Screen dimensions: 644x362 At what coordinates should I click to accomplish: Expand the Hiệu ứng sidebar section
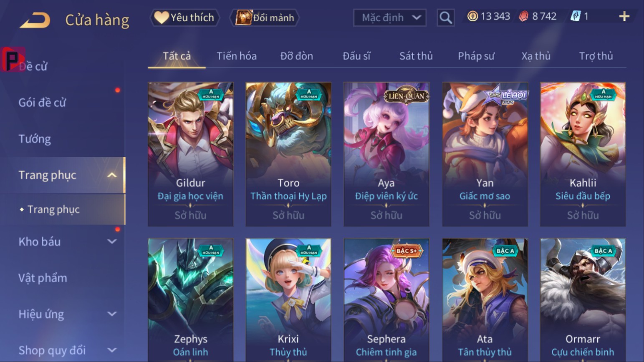[x=112, y=314]
